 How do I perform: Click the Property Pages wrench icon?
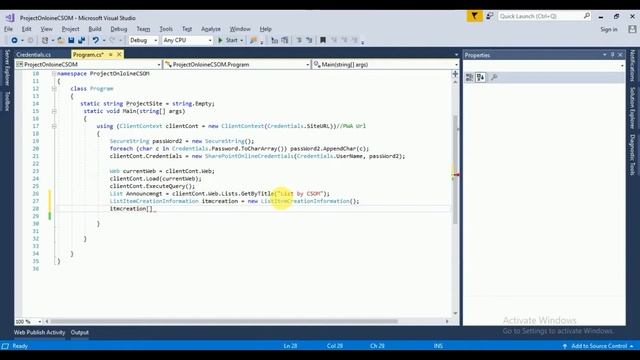(x=494, y=77)
